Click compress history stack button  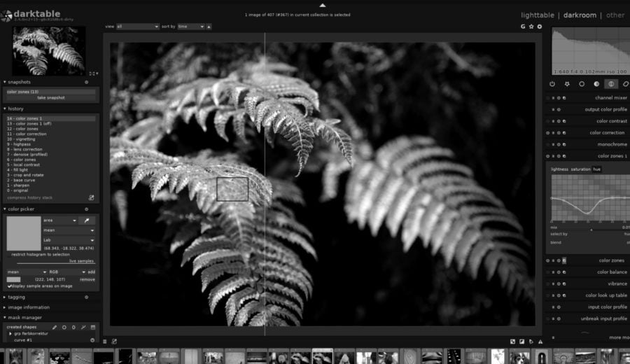(29, 197)
